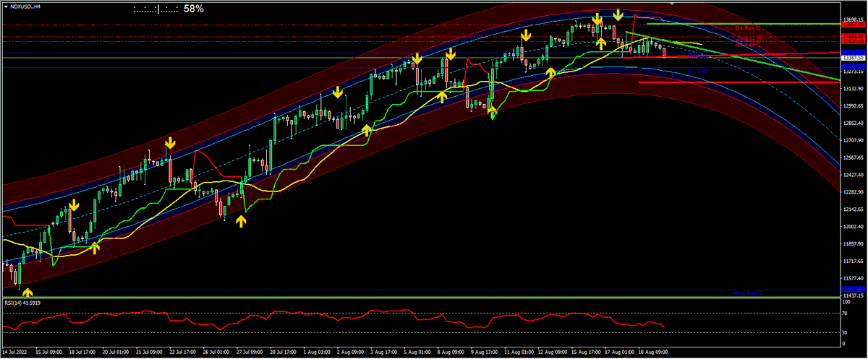
Task: Click 11717.65 on the price scale
Action: (854, 261)
